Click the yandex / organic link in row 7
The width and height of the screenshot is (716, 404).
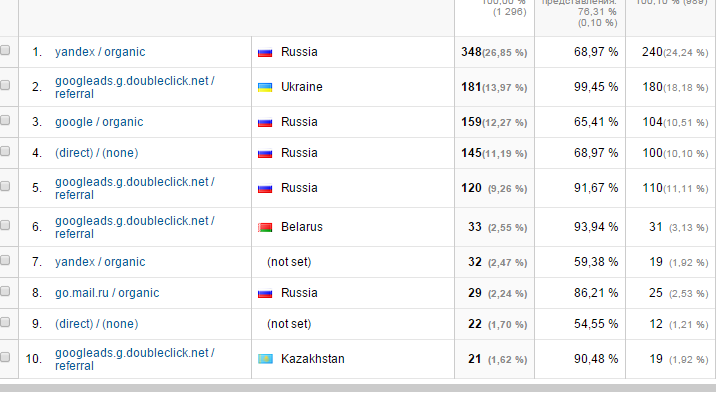pos(100,262)
